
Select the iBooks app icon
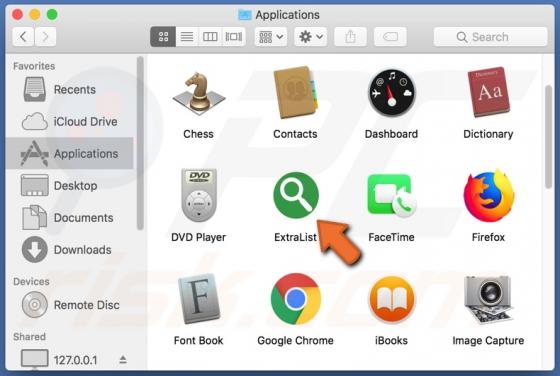click(x=391, y=299)
